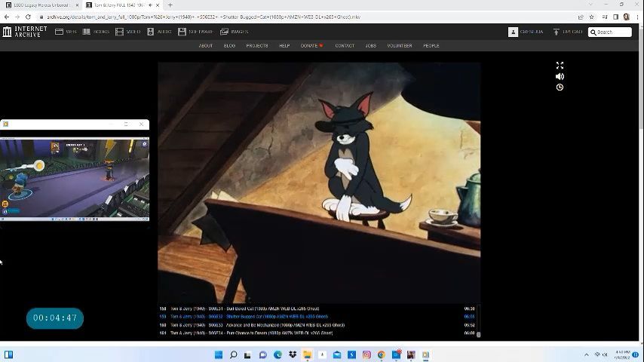
Task: Select playlist item 161 Purr-Chance to Dream
Action: pyautogui.click(x=317, y=333)
